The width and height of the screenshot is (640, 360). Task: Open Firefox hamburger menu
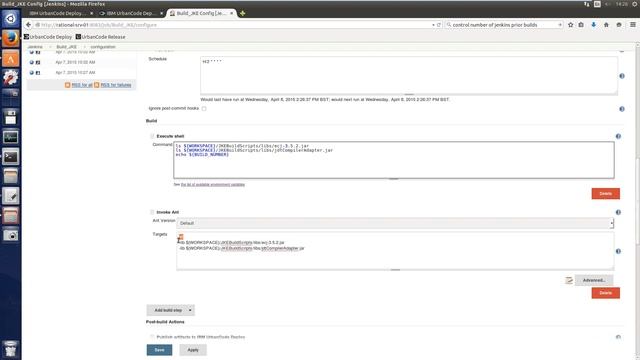click(x=633, y=25)
